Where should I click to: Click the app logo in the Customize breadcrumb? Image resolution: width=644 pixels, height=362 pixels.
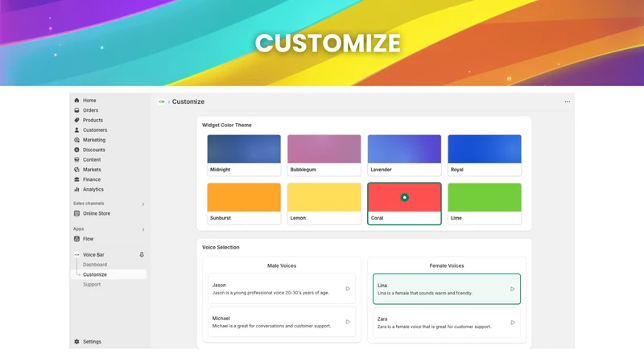point(162,102)
